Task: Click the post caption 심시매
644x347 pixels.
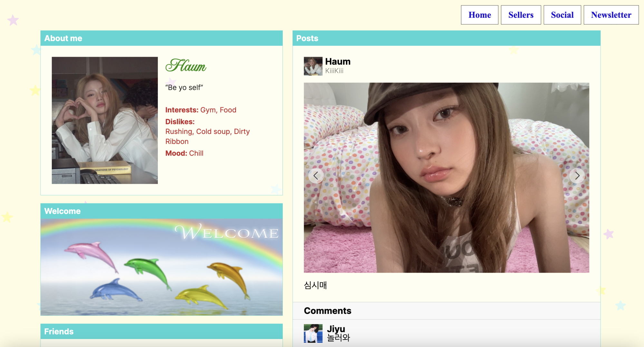Action: pos(315,285)
